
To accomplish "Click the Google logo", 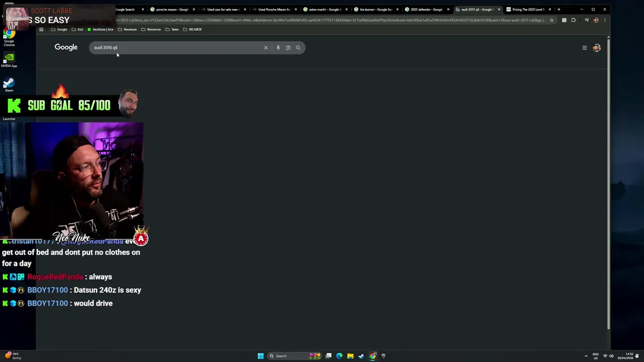I will 66,47.
